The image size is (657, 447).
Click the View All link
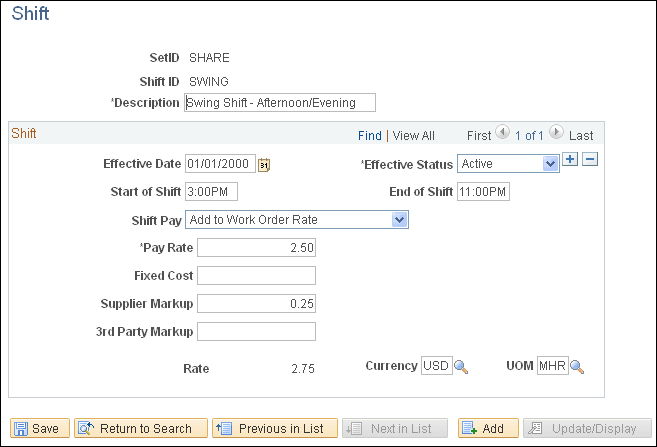coord(413,136)
